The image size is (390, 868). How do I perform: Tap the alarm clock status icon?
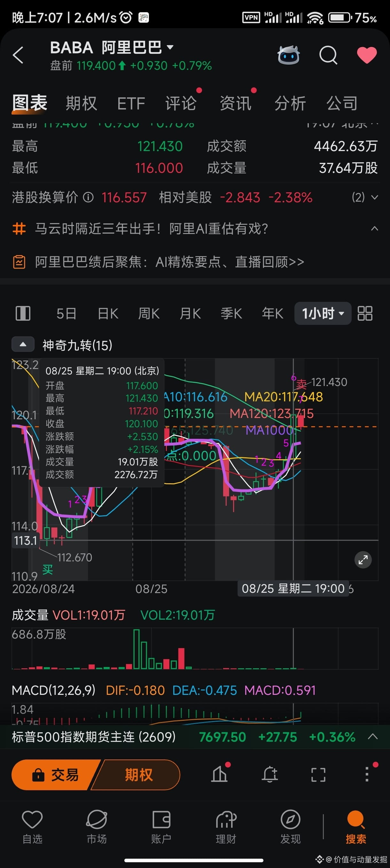[126, 18]
